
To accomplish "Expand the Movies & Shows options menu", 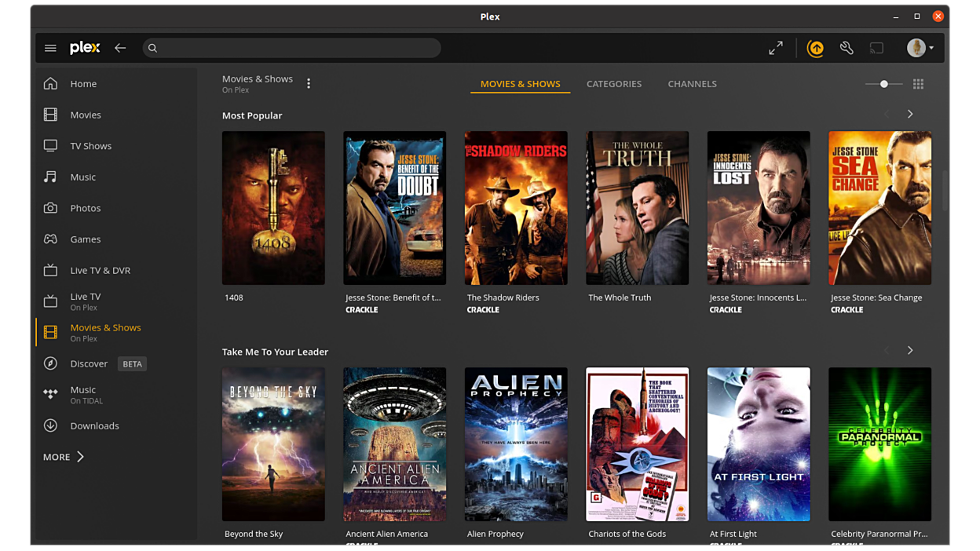I will pos(309,82).
